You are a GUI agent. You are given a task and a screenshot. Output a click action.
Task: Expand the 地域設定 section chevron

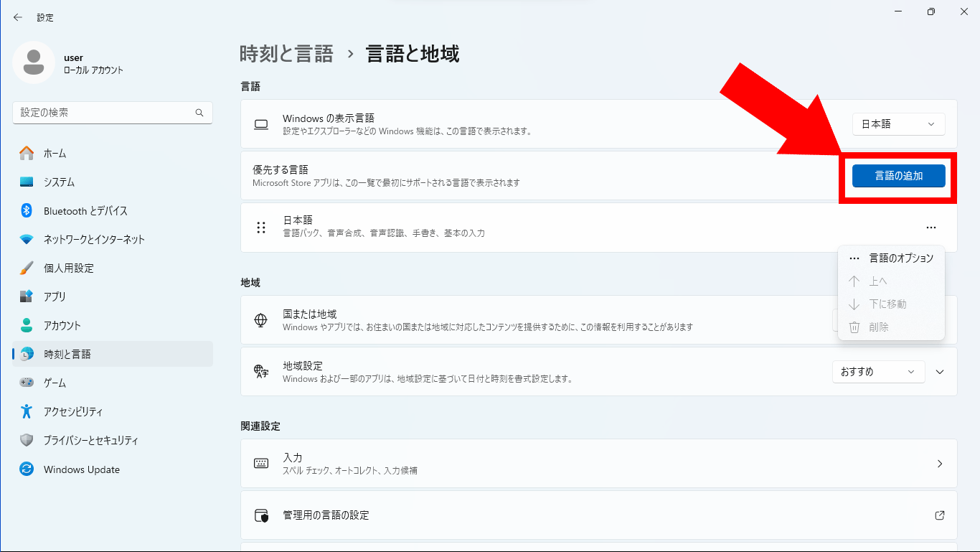(941, 371)
